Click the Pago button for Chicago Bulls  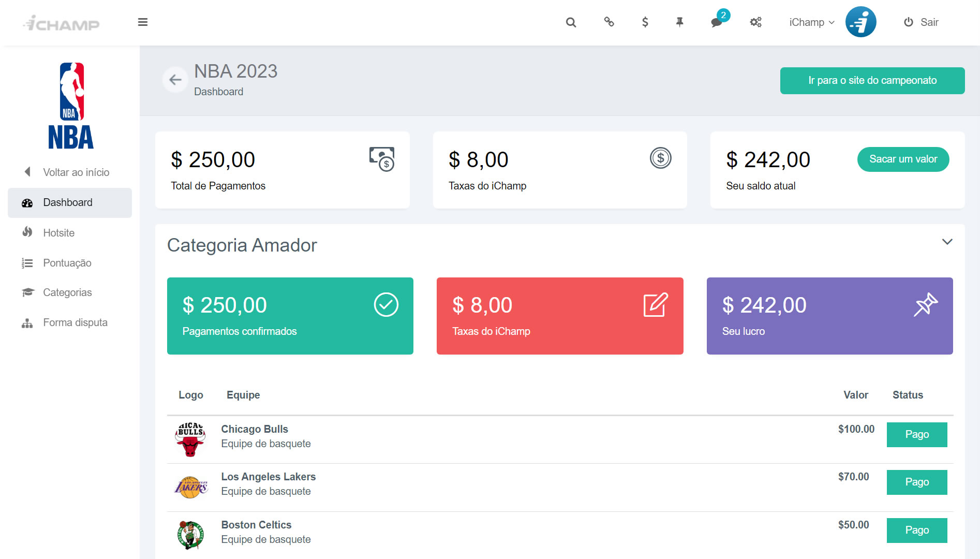point(917,434)
